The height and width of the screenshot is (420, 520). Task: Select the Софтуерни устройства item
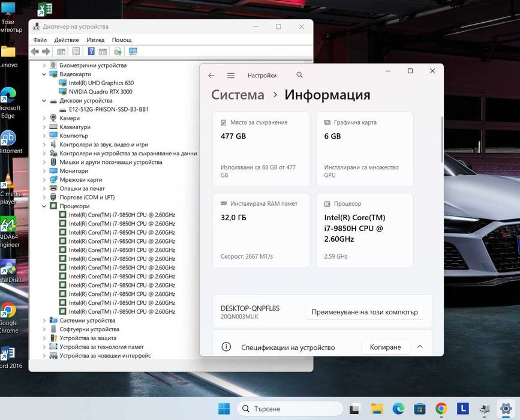[89, 329]
